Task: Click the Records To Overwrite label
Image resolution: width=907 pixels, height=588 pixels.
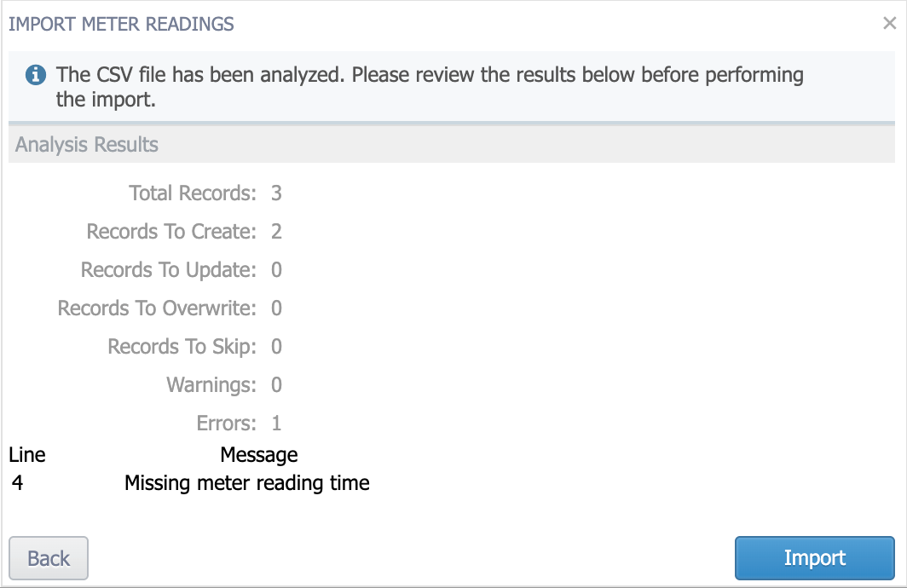Action: [x=157, y=308]
